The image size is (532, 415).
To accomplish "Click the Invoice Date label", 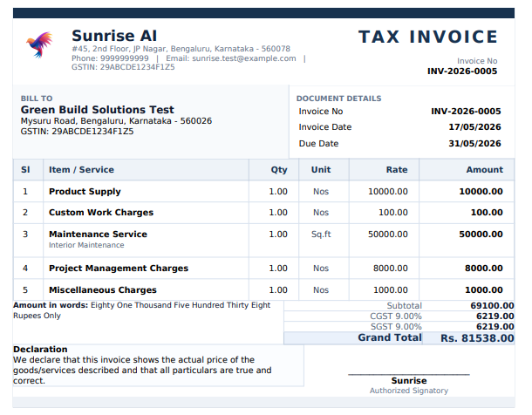I will coord(325,127).
